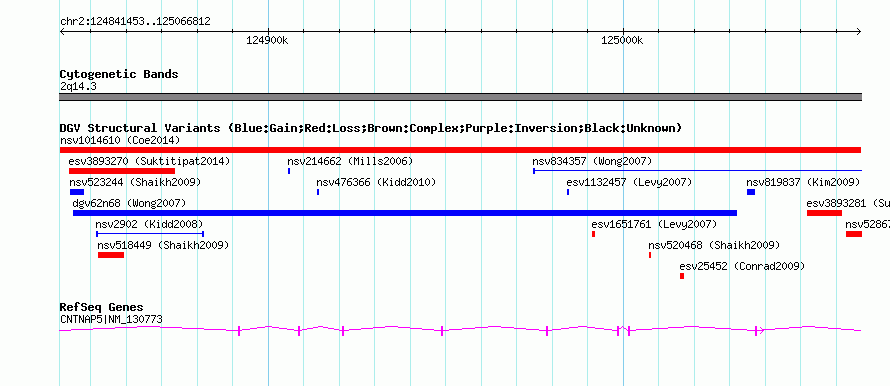
Task: Click the small red esv1651761 marker
Action: coord(593,234)
